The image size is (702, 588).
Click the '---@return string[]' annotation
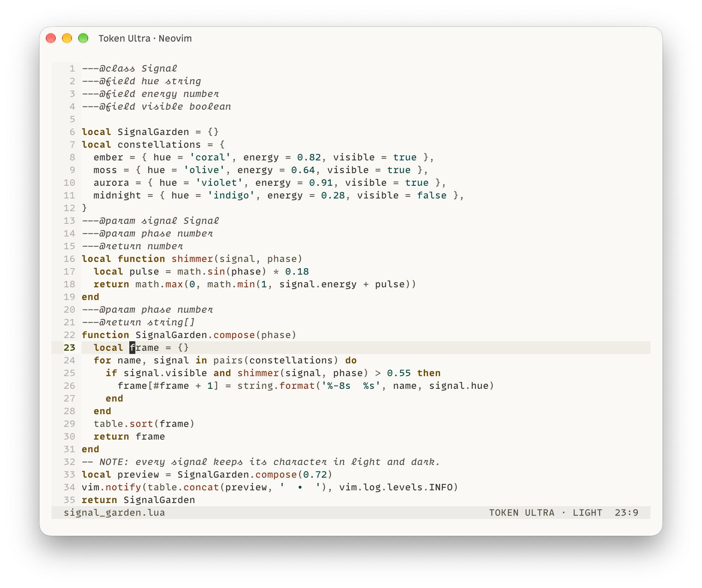[138, 322]
